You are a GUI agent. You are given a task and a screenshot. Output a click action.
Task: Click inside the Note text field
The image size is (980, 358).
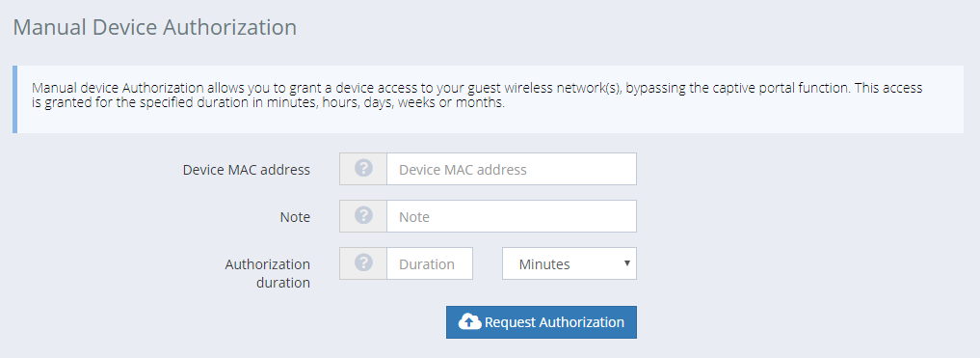click(512, 216)
